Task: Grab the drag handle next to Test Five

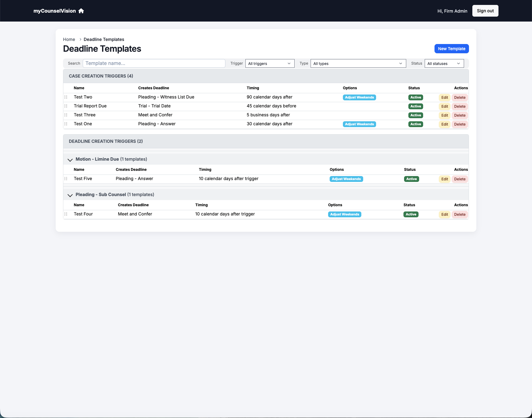Action: pyautogui.click(x=66, y=179)
